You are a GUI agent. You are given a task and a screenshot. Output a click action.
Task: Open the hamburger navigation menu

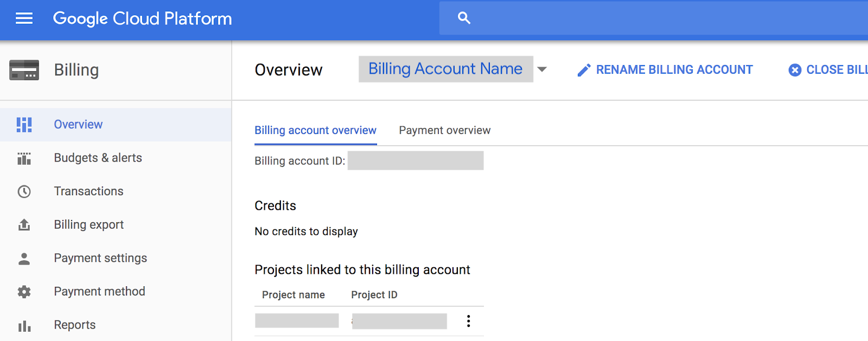(24, 19)
